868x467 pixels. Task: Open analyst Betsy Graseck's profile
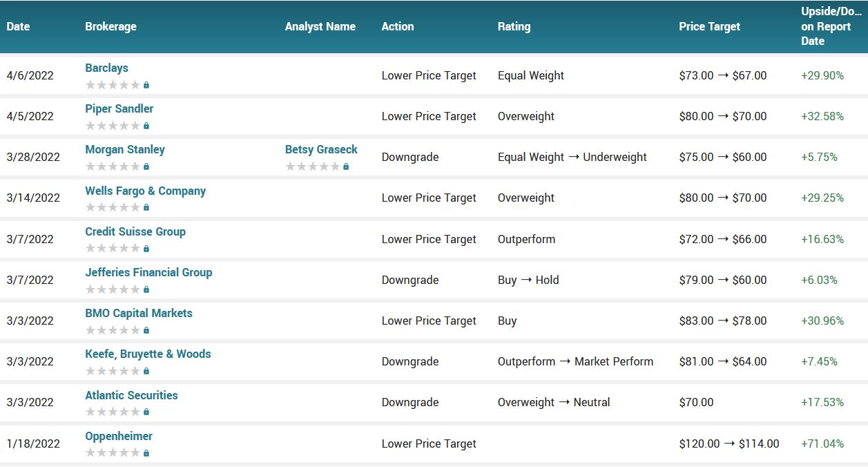(x=321, y=149)
